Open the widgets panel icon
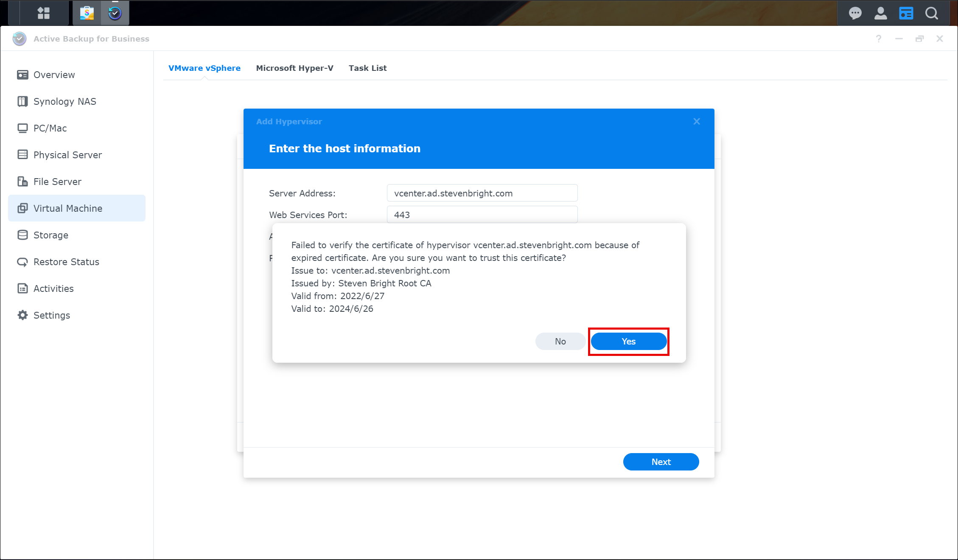The image size is (958, 560). point(906,13)
